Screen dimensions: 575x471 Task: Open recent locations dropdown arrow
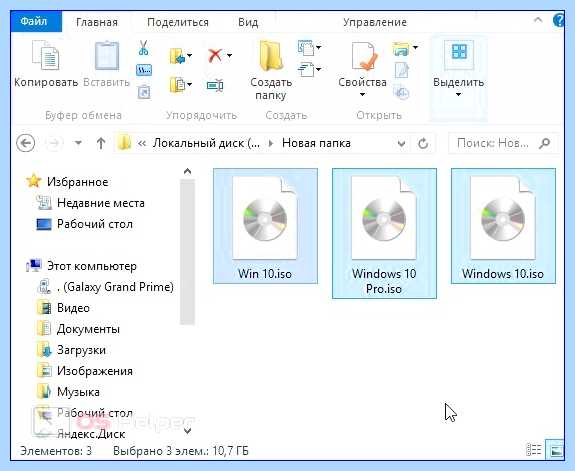pos(78,143)
